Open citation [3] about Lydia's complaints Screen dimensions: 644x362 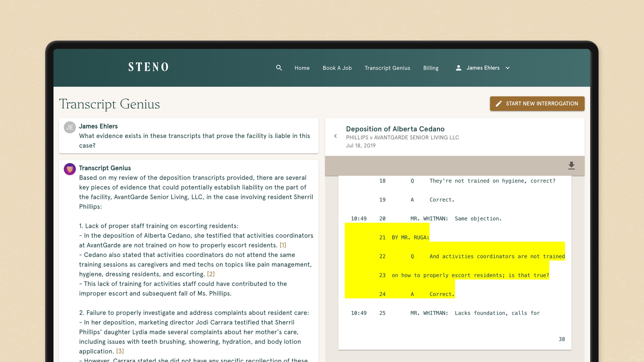point(120,351)
